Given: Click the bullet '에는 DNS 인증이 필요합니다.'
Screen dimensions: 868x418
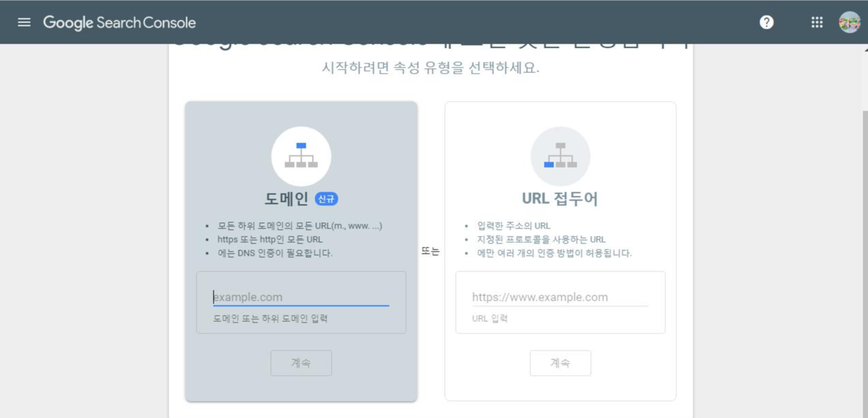Looking at the screenshot, I should coord(275,253).
